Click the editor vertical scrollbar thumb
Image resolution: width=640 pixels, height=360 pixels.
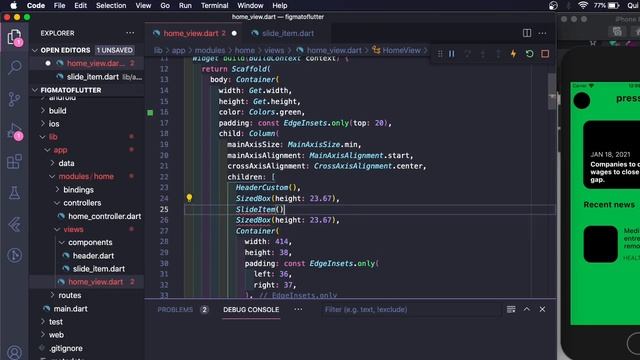click(x=552, y=91)
